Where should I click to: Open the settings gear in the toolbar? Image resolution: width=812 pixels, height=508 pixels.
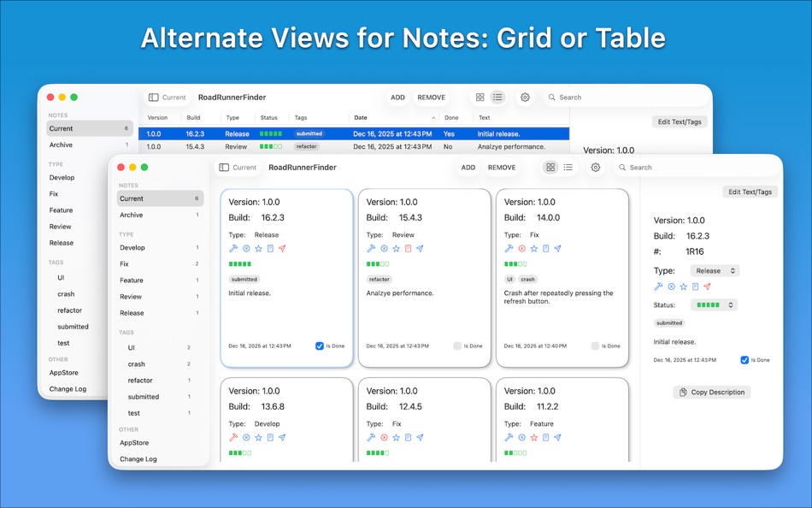[596, 168]
